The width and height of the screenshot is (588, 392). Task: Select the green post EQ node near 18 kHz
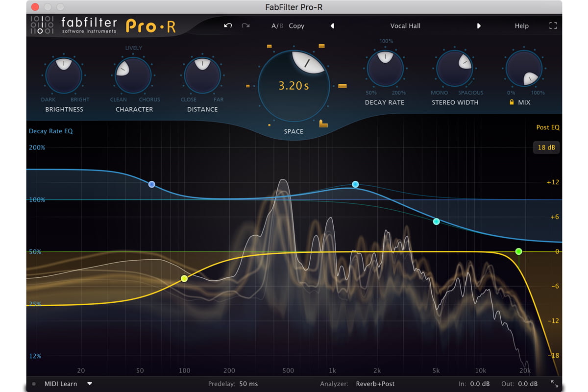tap(518, 251)
